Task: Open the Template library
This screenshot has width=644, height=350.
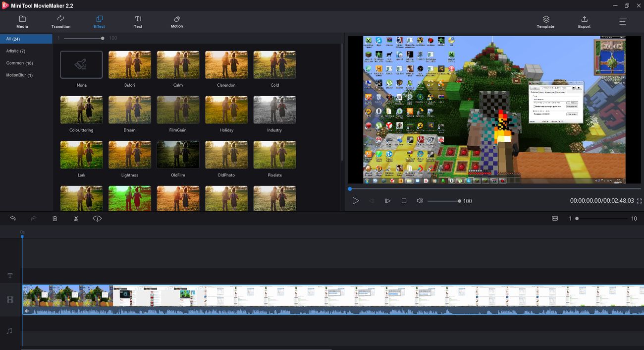Action: click(545, 22)
